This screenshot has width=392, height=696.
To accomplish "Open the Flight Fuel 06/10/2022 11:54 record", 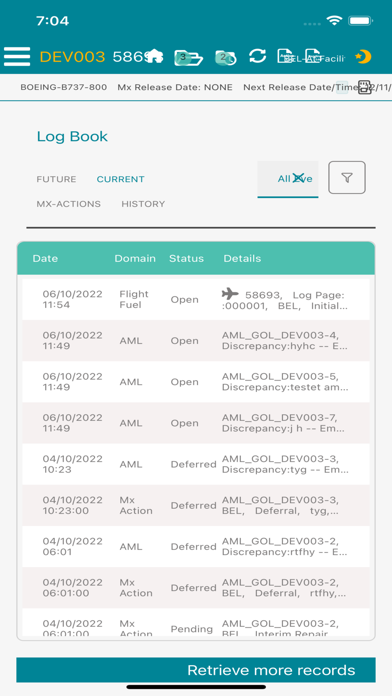I will point(196,299).
